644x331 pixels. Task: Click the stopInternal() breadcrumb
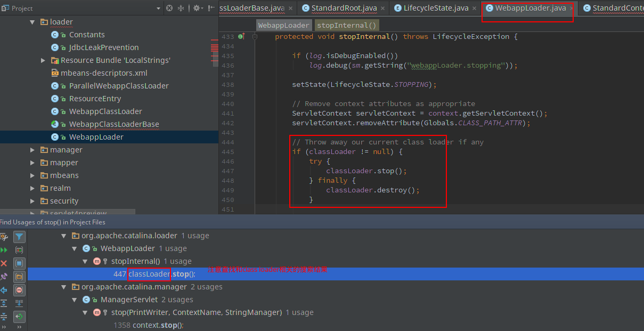click(346, 25)
